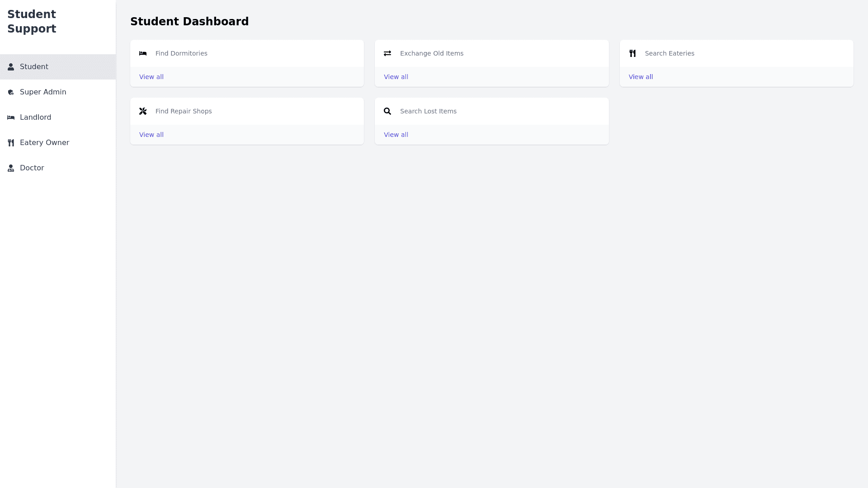This screenshot has width=868, height=488.
Task: View all under Find Repair Shops
Action: pyautogui.click(x=151, y=135)
